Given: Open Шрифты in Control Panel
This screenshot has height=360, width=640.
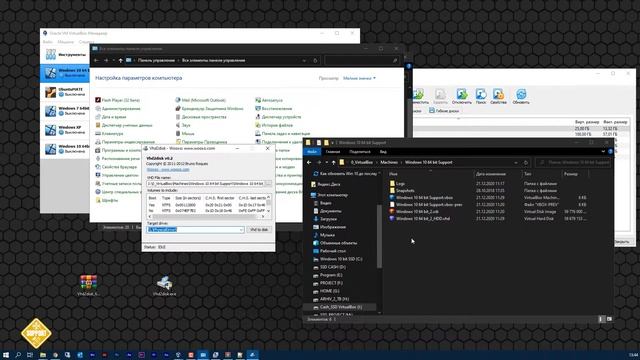Looking at the screenshot, I should pos(107,200).
